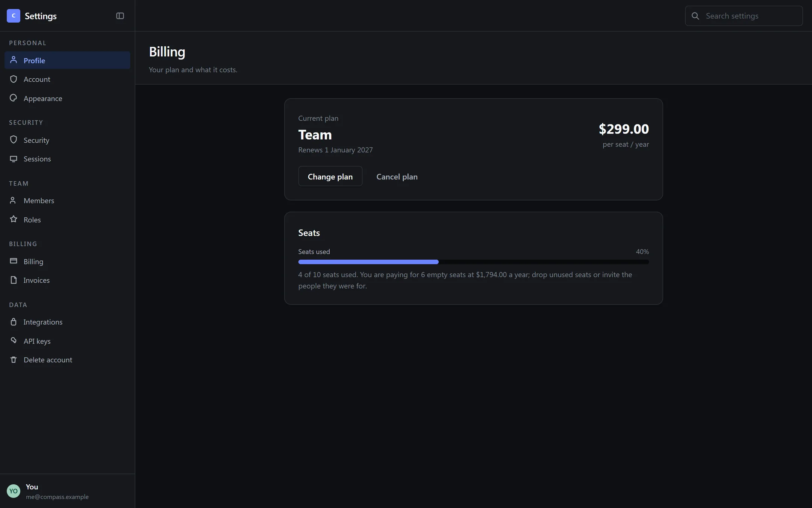
Task: Open the Profile settings page
Action: pos(67,60)
